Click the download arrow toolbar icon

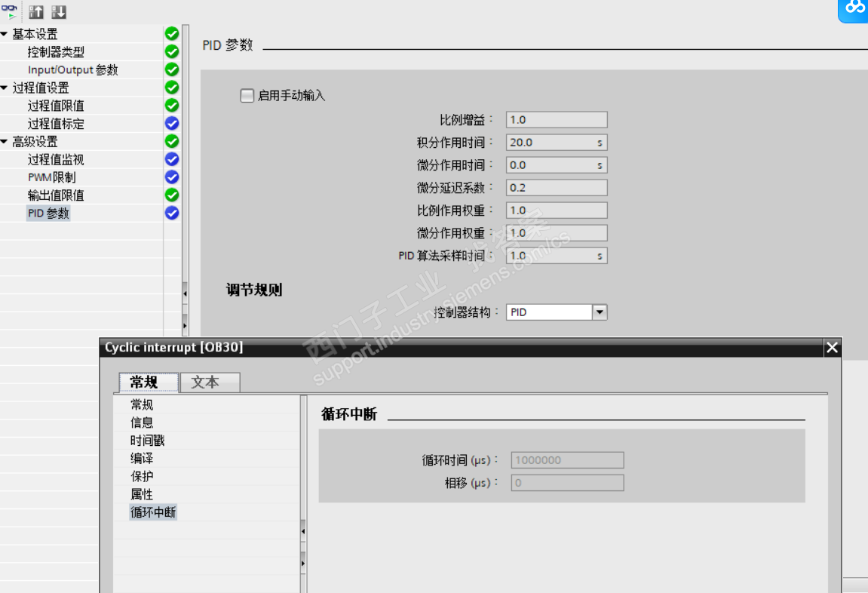59,11
